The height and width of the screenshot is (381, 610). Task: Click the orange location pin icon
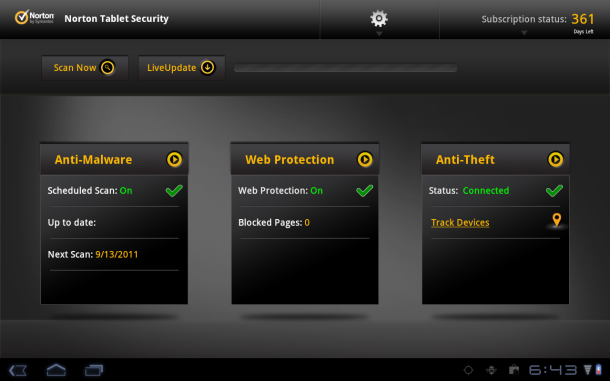click(557, 220)
